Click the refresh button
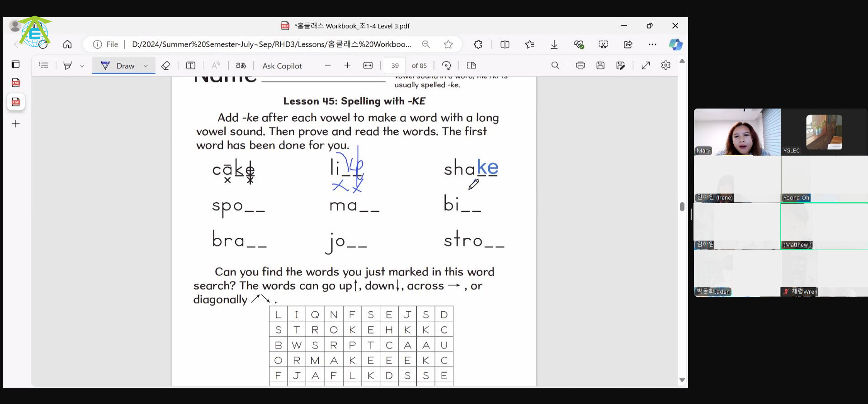868x404 pixels. tap(43, 44)
